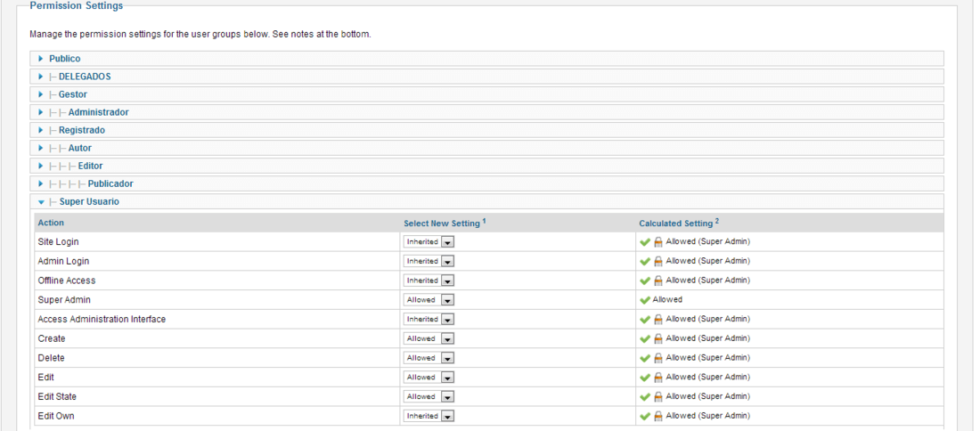This screenshot has height=431, width=980.
Task: Open the Offline Access setting dropdown
Action: tap(429, 281)
